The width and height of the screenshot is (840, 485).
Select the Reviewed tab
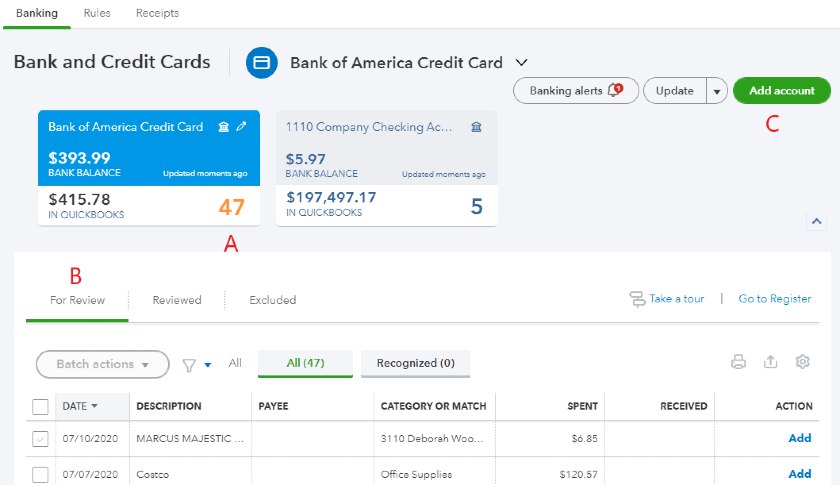click(x=177, y=300)
